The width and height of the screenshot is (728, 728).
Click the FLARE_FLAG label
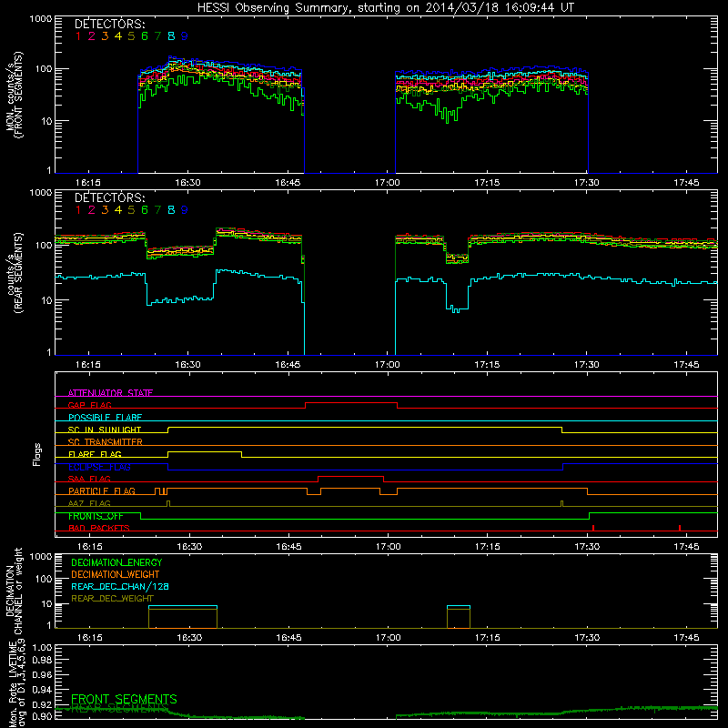[x=95, y=454]
